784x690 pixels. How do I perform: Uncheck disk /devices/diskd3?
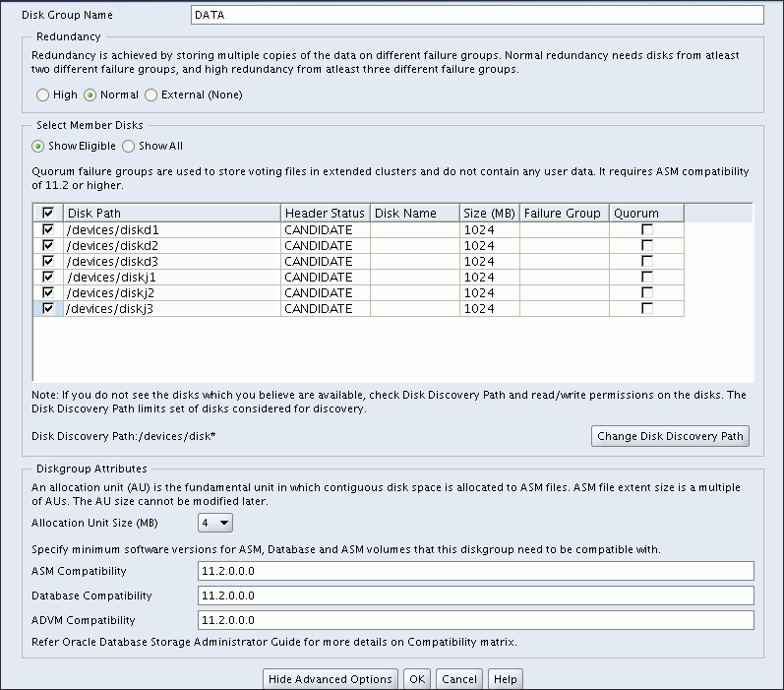tap(48, 261)
